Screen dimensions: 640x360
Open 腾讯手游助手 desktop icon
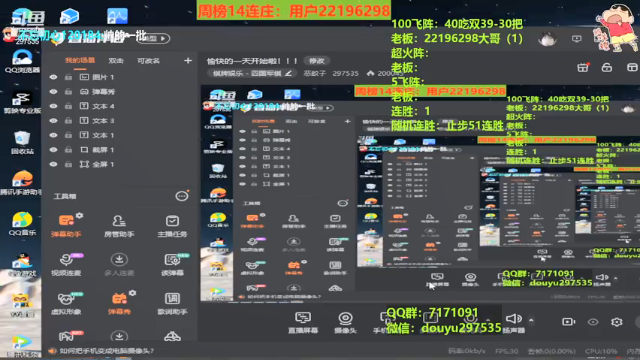(x=22, y=183)
